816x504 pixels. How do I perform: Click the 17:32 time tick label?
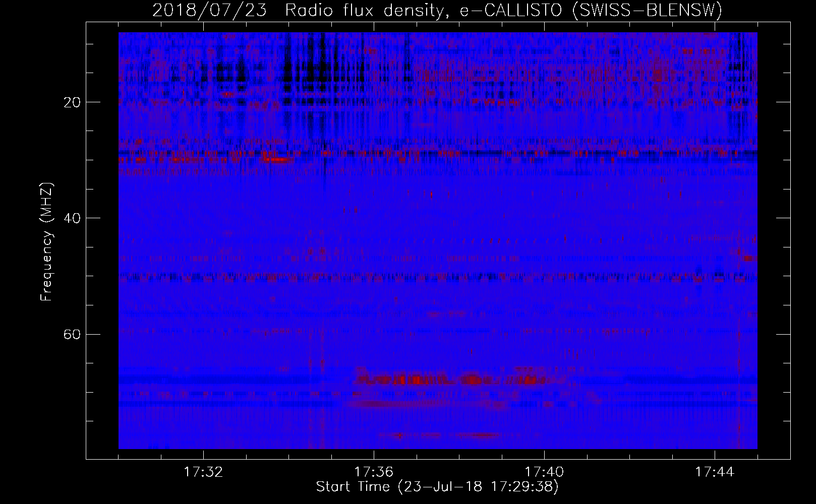[x=203, y=472]
